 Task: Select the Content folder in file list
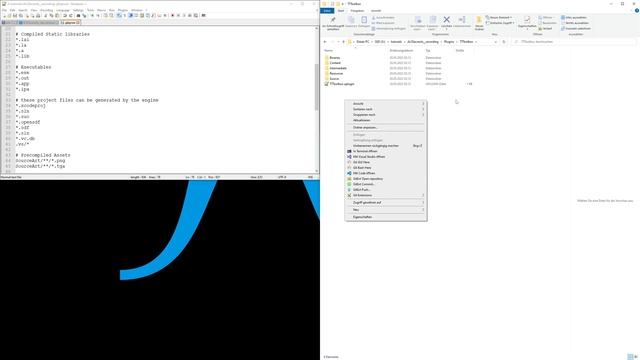(335, 63)
